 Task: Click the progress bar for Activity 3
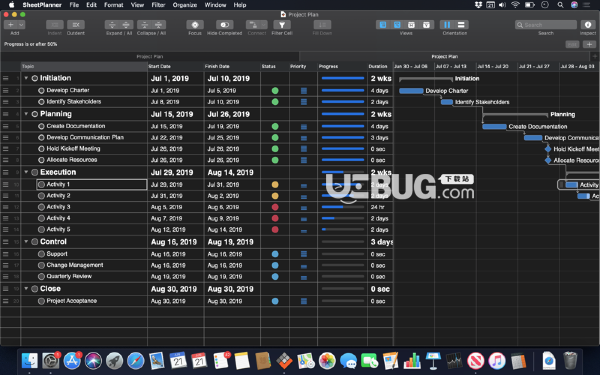click(x=342, y=207)
